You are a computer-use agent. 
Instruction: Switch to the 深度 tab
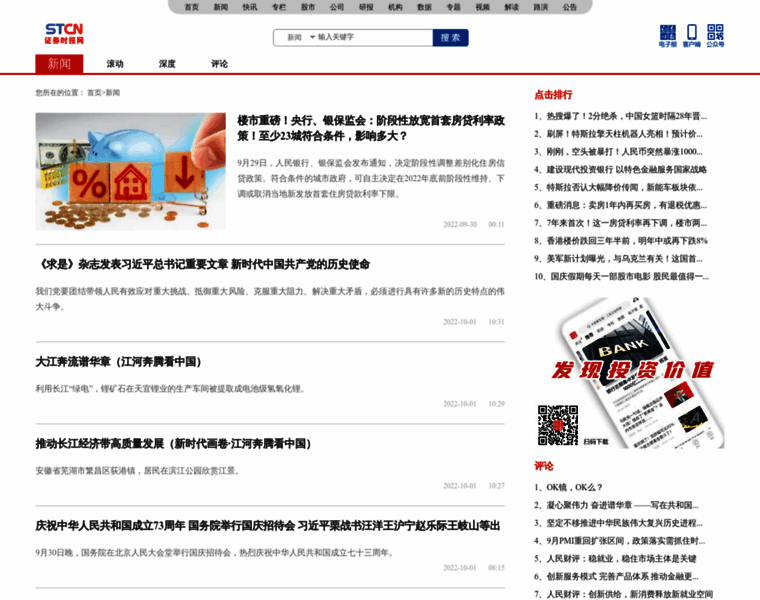click(x=167, y=64)
